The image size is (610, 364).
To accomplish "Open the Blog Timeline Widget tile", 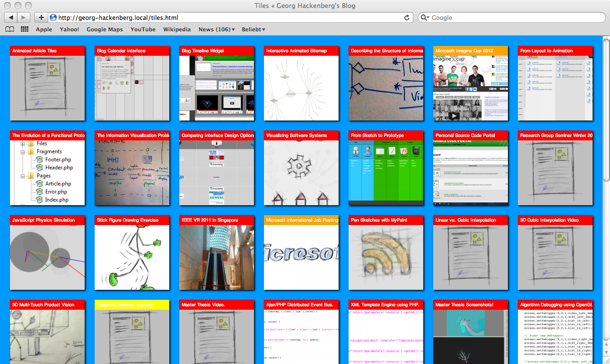I will point(217,83).
